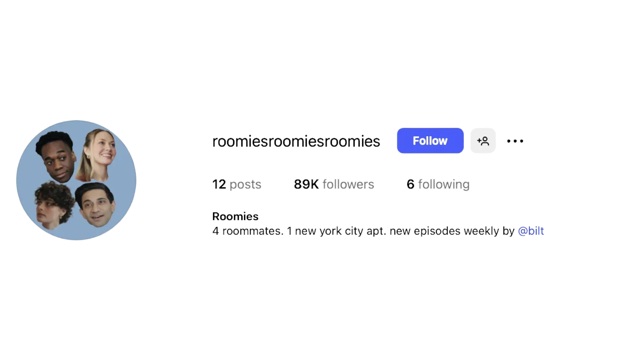Follow the @bilt mention link
The image size is (644, 362).
tap(531, 231)
